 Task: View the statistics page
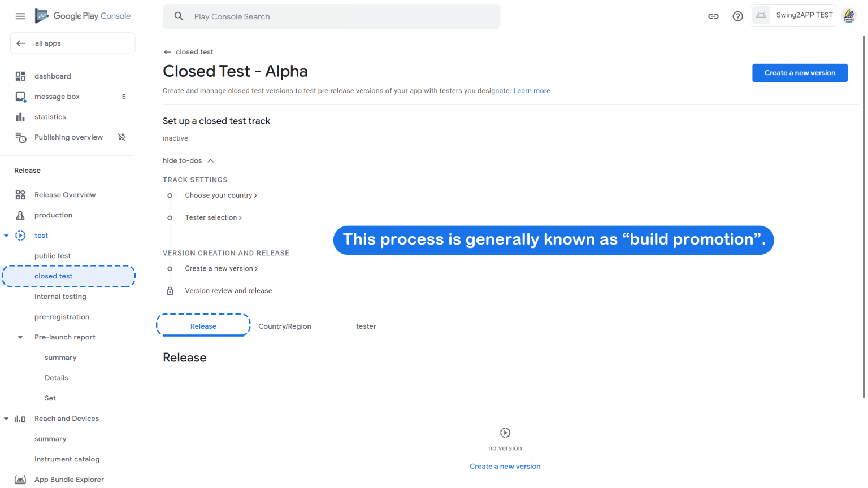50,117
